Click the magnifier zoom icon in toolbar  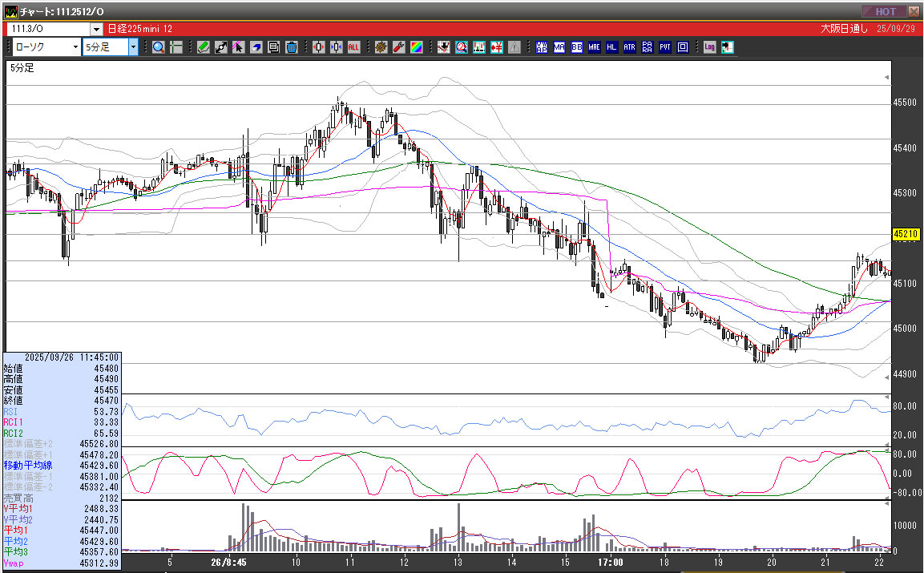click(x=159, y=47)
